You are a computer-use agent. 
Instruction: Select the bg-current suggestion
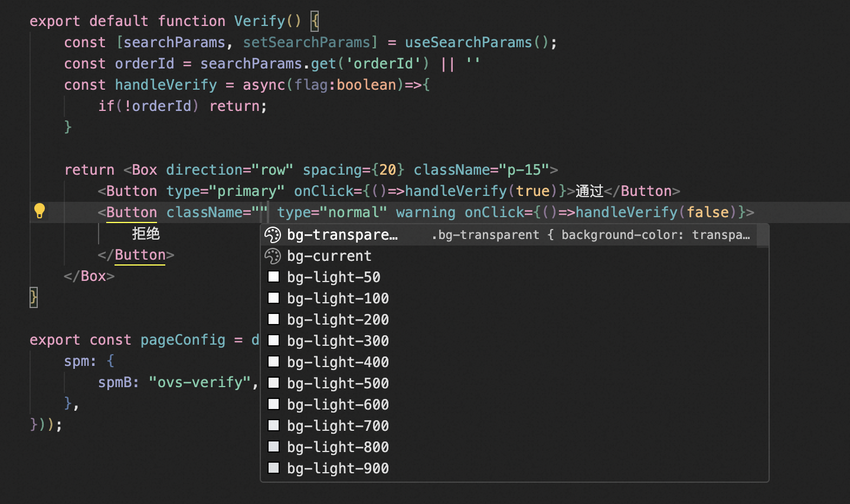(509, 256)
